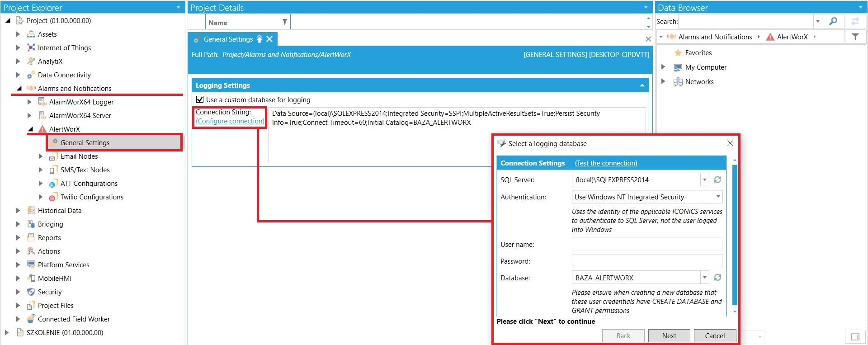Collapse the Logging Settings section
Image resolution: width=868 pixels, height=345 pixels.
click(642, 85)
